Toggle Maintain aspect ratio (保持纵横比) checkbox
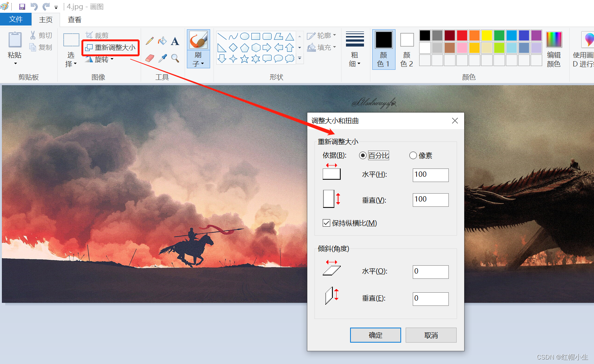Screen dimensions: 594x364 326,223
